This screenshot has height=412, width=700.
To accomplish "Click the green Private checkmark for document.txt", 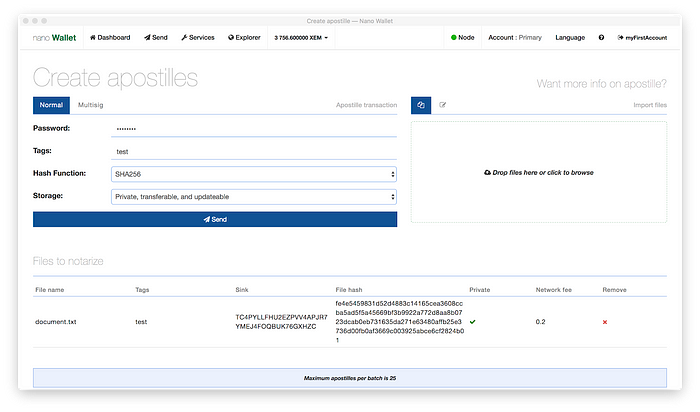I will point(472,321).
